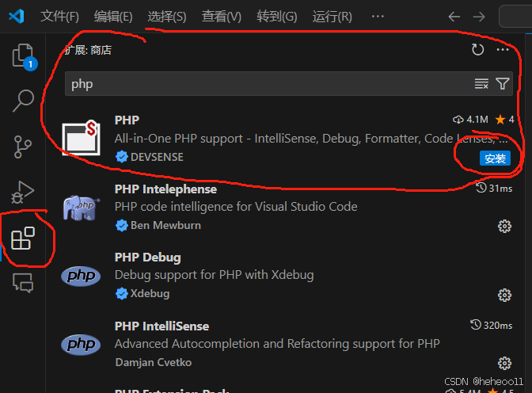532x393 pixels.
Task: Open the Search view in the activity bar
Action: (23, 101)
